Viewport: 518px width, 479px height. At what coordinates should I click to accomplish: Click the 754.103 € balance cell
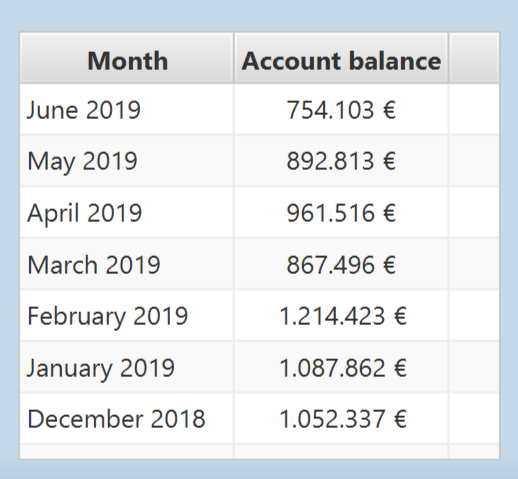tap(341, 109)
